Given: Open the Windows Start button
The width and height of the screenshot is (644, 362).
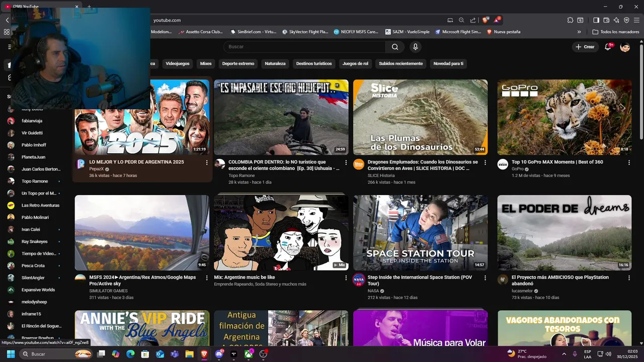Looking at the screenshot, I should point(10,354).
